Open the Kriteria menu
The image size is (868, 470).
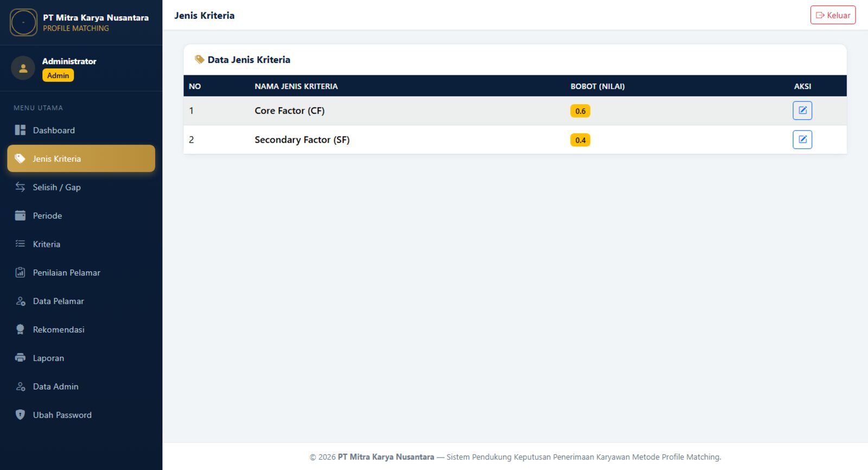(81, 244)
